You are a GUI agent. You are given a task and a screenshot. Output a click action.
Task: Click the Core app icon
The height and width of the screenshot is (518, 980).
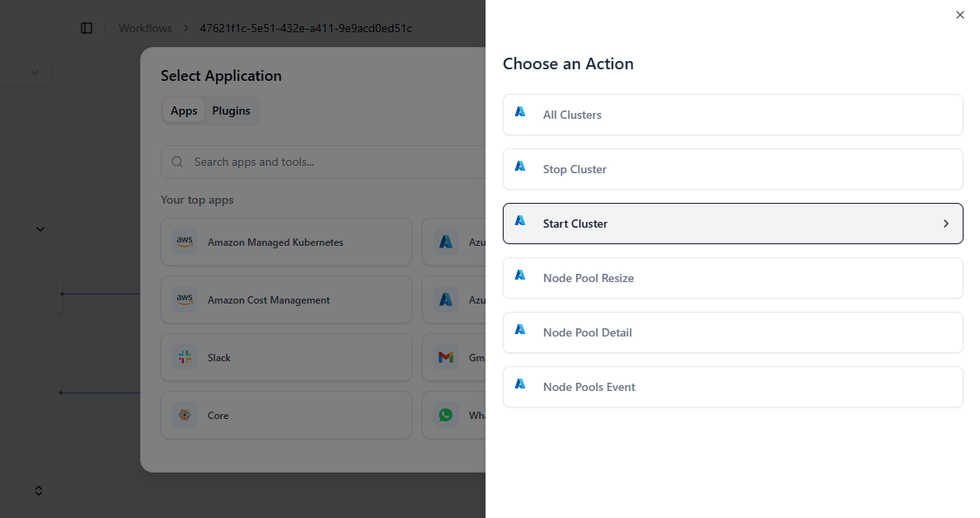pyautogui.click(x=185, y=415)
